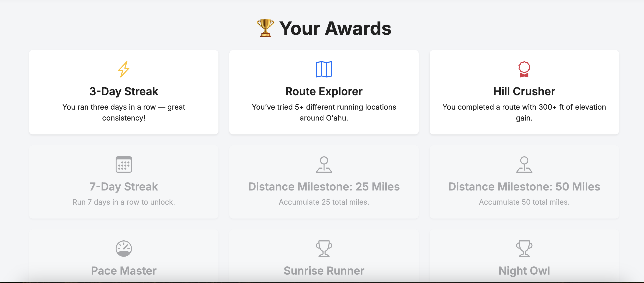Click the grey calendar icon
This screenshot has width=644, height=283.
point(124,164)
